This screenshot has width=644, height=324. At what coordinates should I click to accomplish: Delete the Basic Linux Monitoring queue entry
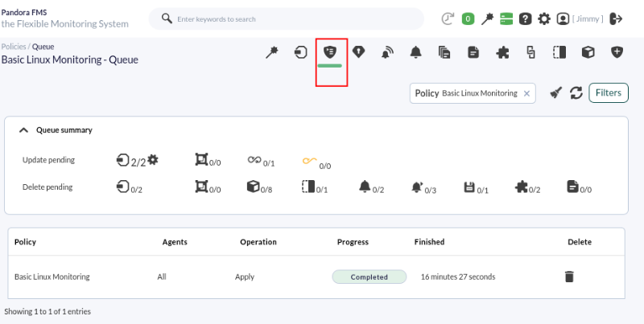point(569,277)
